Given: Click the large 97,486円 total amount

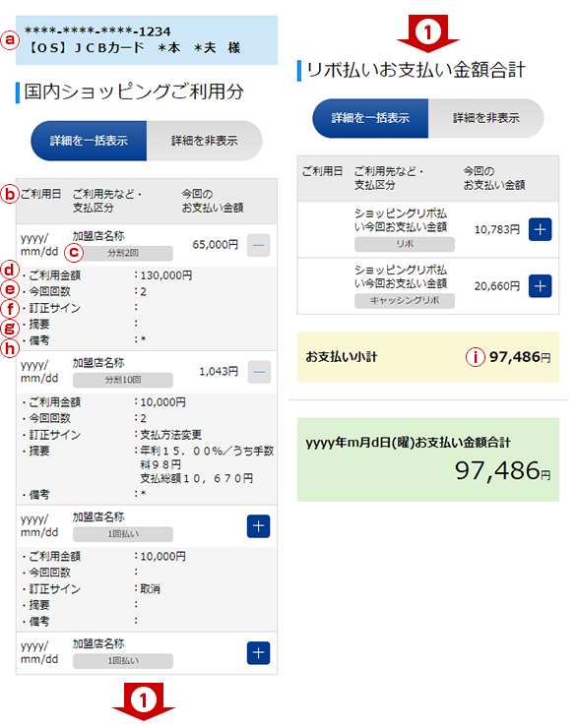Looking at the screenshot, I should pos(502,470).
